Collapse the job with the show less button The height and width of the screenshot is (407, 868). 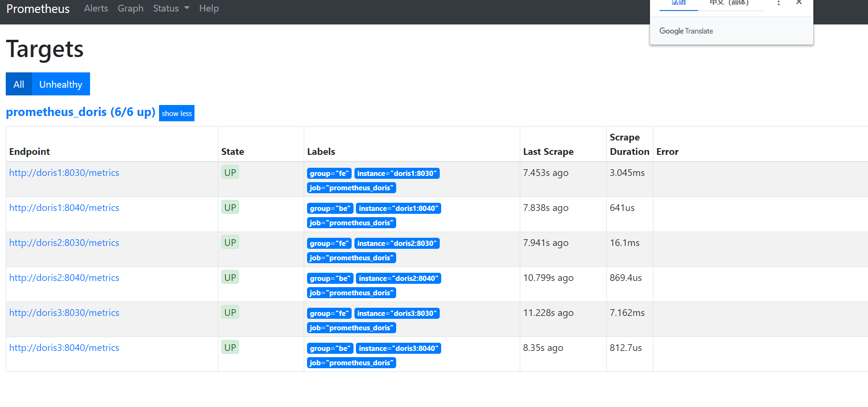177,113
